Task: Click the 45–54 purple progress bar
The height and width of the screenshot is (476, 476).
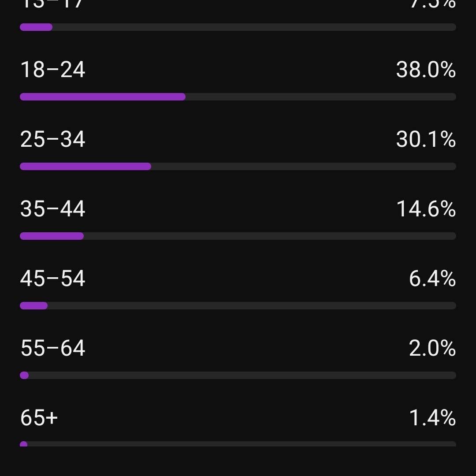Action: pyautogui.click(x=34, y=306)
